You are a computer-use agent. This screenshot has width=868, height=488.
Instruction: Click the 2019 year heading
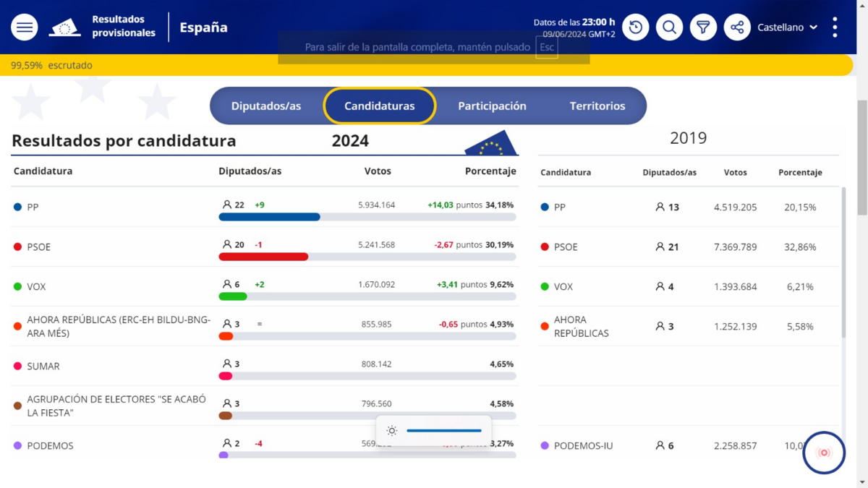tap(689, 137)
